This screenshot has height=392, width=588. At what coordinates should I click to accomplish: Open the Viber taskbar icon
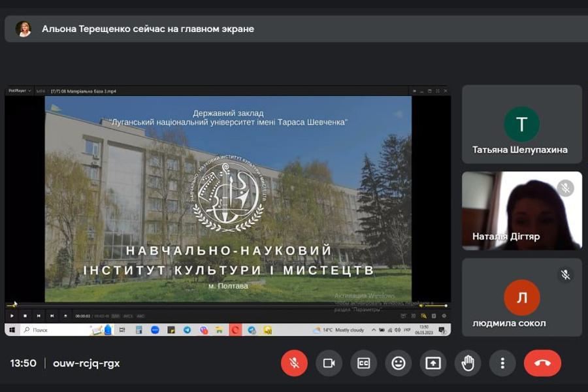203,330
